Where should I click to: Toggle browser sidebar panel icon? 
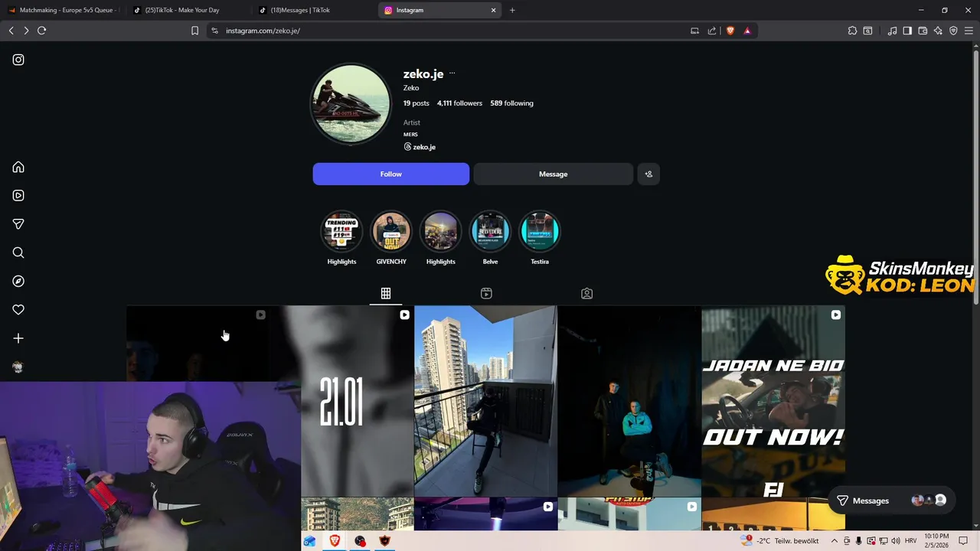click(907, 31)
